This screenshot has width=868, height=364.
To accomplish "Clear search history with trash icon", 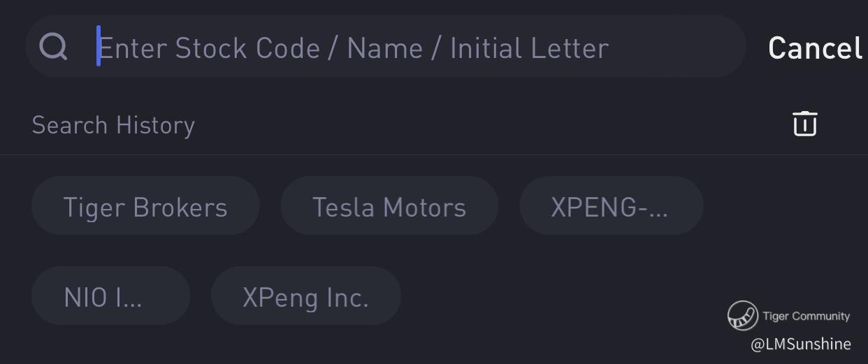I will click(804, 124).
